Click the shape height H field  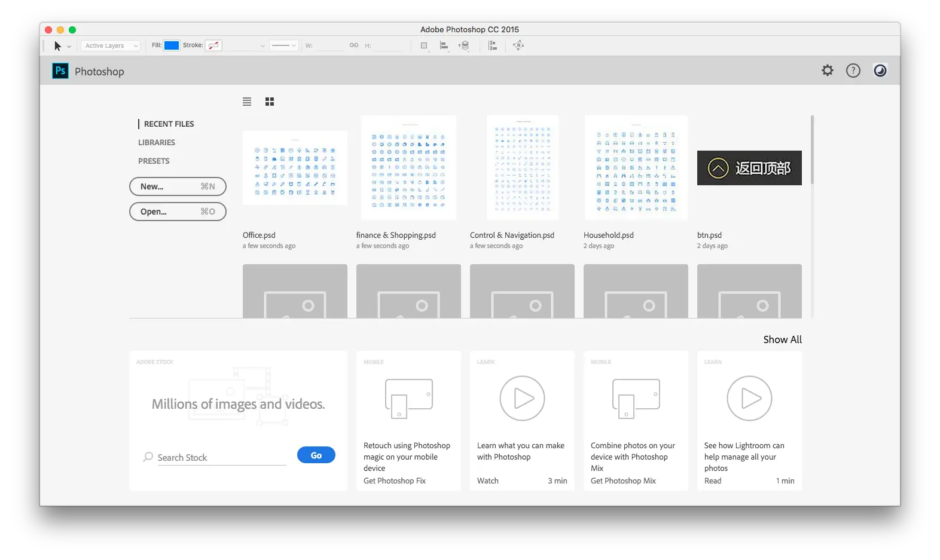pos(389,45)
